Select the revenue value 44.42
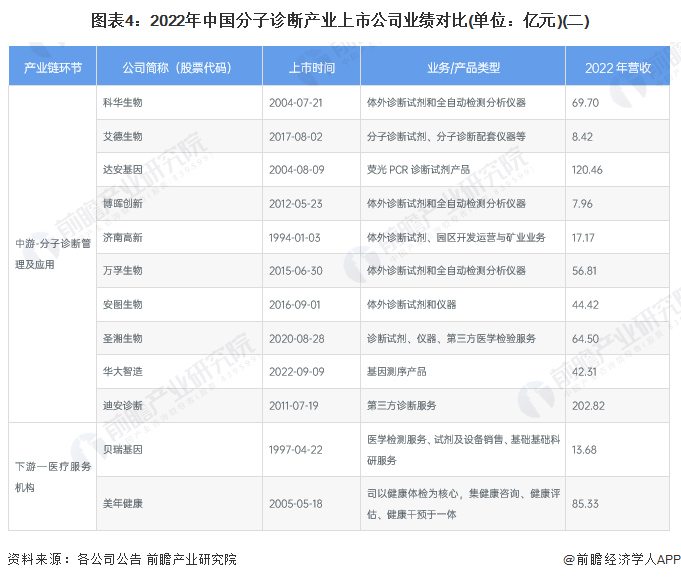Screen dimensions: 681x580 click(585, 304)
